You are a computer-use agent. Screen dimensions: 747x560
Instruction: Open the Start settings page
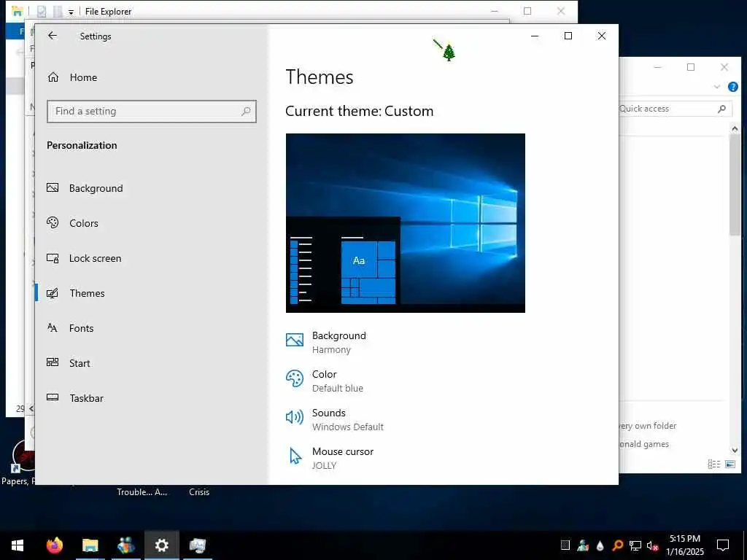pos(80,363)
